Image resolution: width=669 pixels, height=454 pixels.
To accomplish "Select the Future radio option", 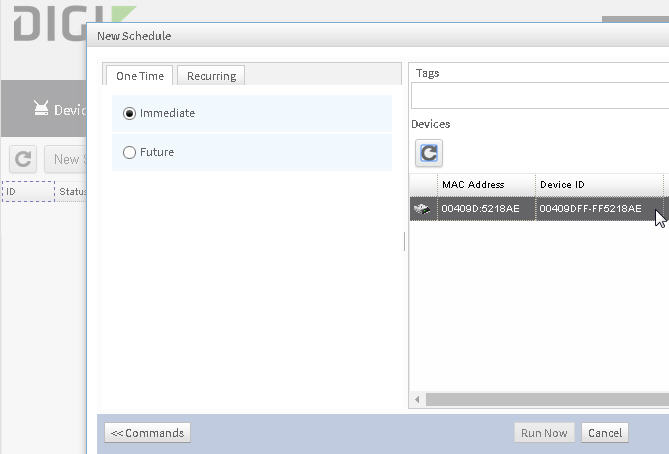I will pyautogui.click(x=129, y=152).
